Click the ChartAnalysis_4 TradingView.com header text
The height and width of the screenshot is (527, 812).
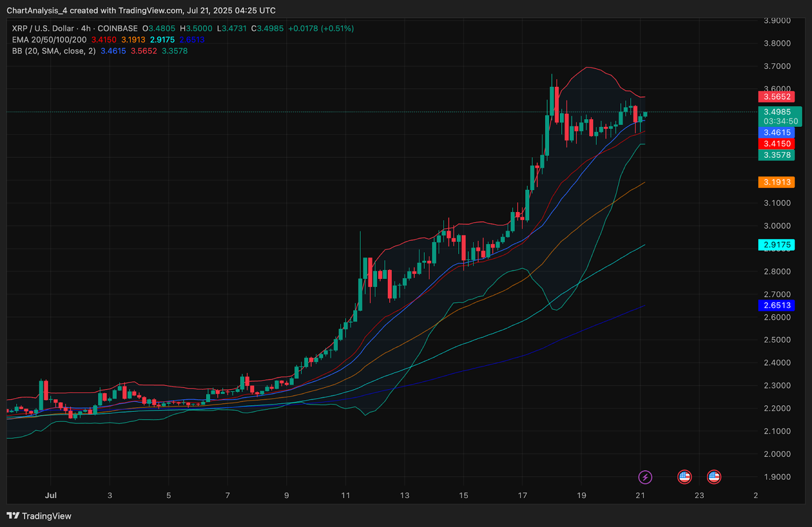[141, 10]
